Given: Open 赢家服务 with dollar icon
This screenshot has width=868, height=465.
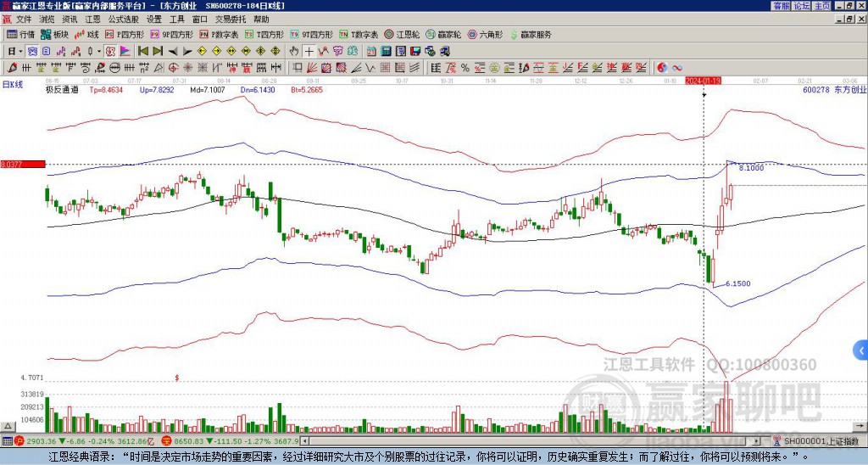Looking at the screenshot, I should coord(531,34).
